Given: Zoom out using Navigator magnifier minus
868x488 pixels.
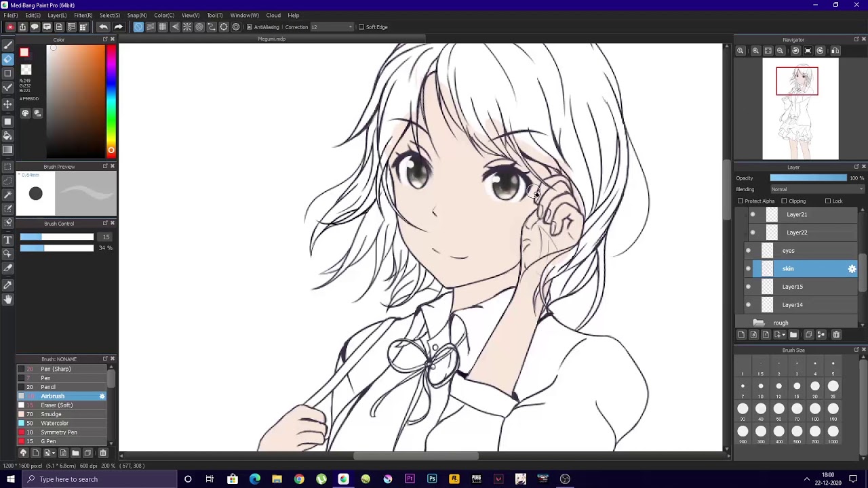Looking at the screenshot, I should click(x=780, y=51).
